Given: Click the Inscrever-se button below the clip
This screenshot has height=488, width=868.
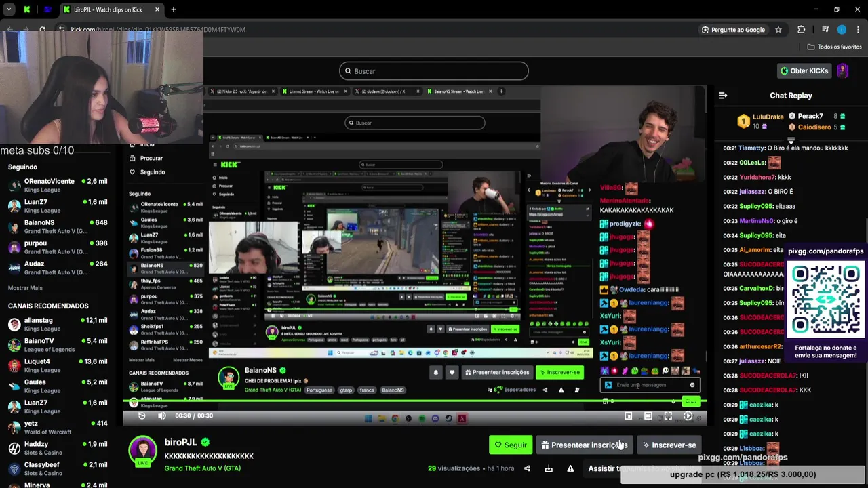Looking at the screenshot, I should tap(669, 445).
